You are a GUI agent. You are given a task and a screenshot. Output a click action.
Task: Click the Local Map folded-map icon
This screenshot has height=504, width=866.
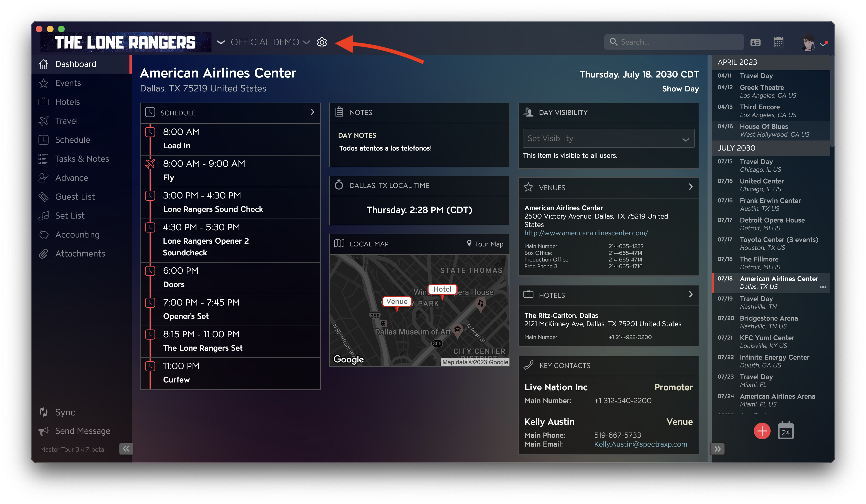pyautogui.click(x=339, y=243)
